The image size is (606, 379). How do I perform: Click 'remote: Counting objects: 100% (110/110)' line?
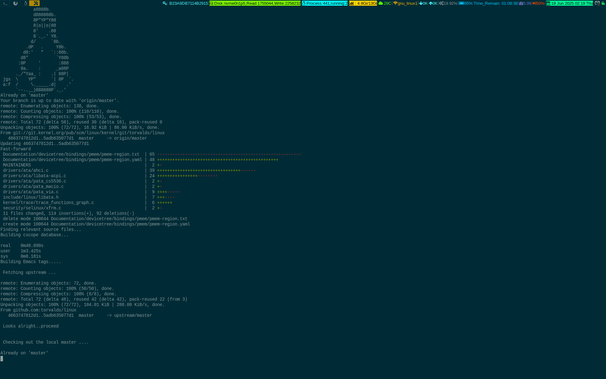[61, 111]
